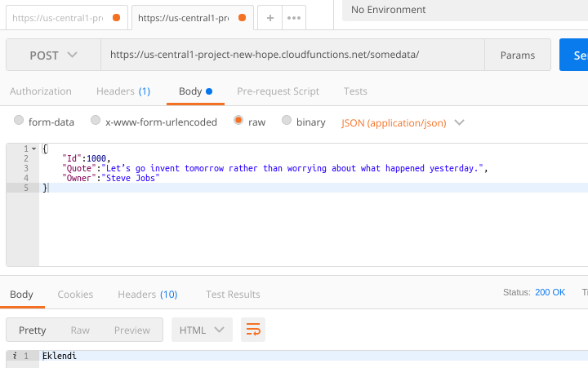This screenshot has width=588, height=368.
Task: Select the binary body radio button
Action: click(x=287, y=122)
